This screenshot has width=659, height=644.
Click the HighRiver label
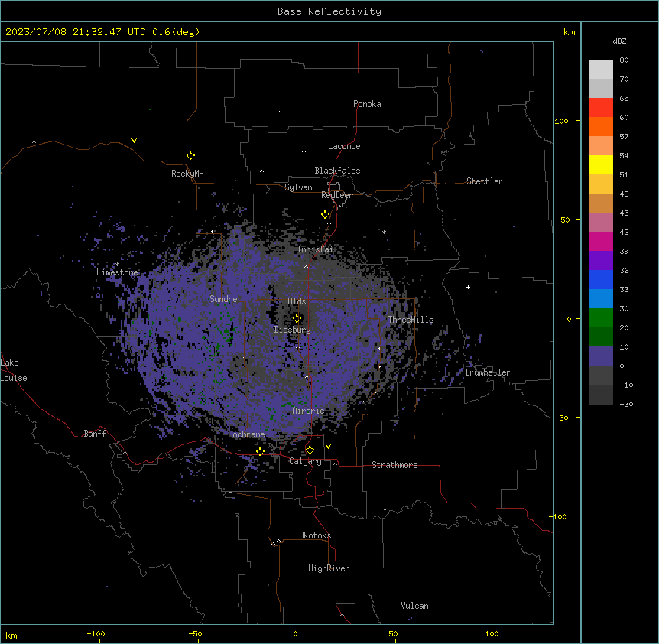329,568
